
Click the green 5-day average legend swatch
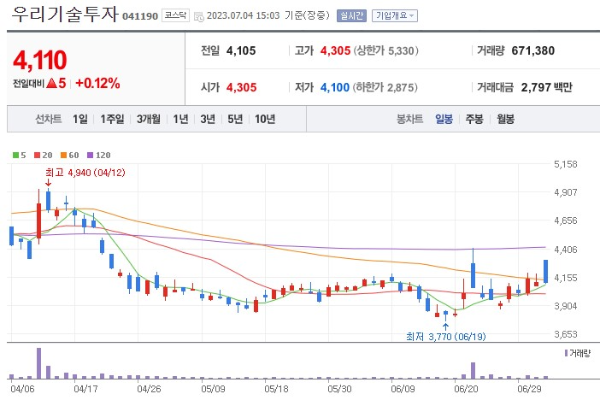pos(16,155)
